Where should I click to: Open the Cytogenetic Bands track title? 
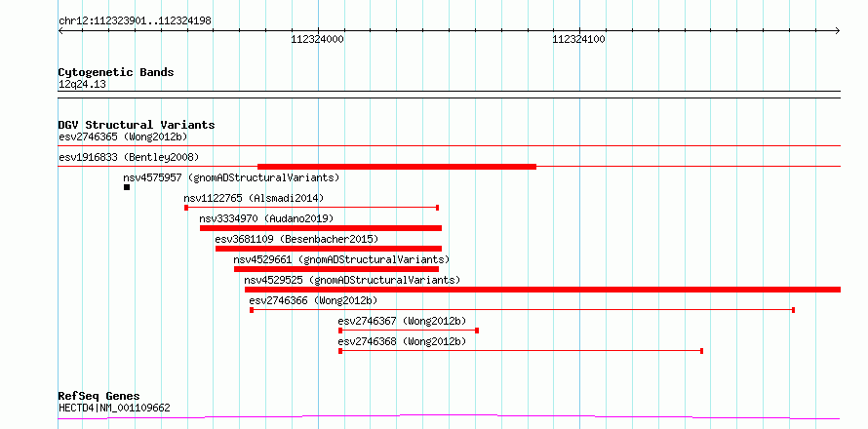(x=116, y=72)
